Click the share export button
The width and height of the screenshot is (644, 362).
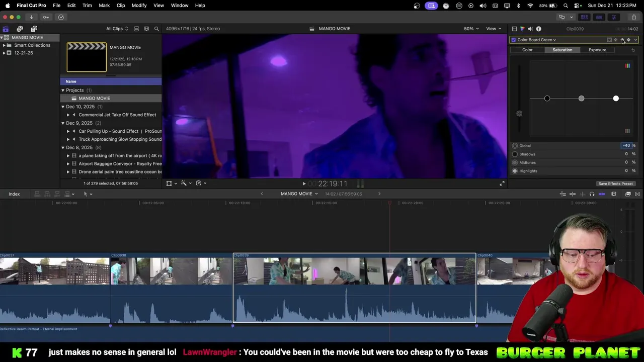pos(634,17)
